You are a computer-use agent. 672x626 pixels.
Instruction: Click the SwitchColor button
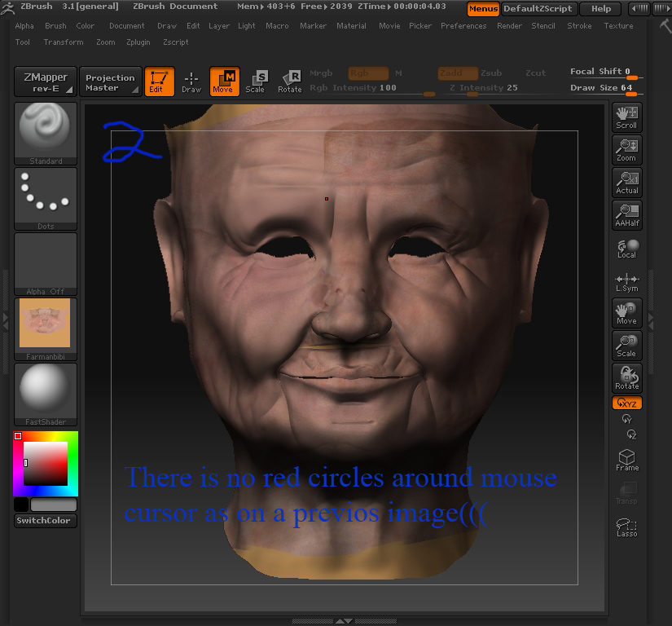(45, 519)
